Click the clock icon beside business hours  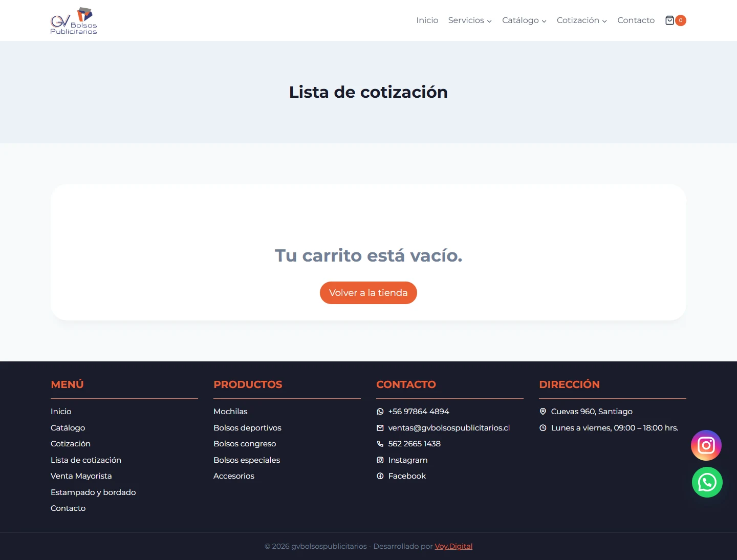point(543,428)
